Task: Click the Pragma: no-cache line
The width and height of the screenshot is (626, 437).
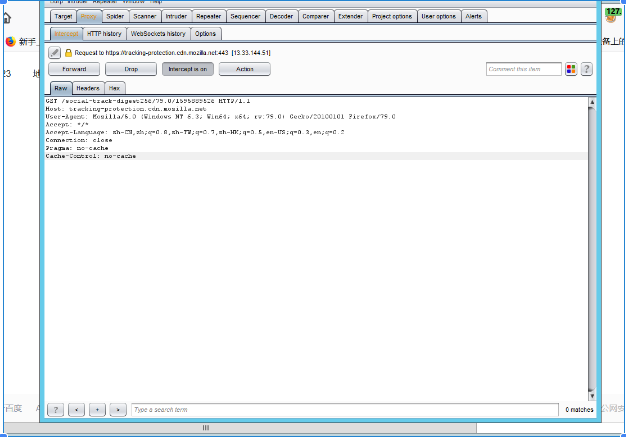Action: tap(77, 148)
